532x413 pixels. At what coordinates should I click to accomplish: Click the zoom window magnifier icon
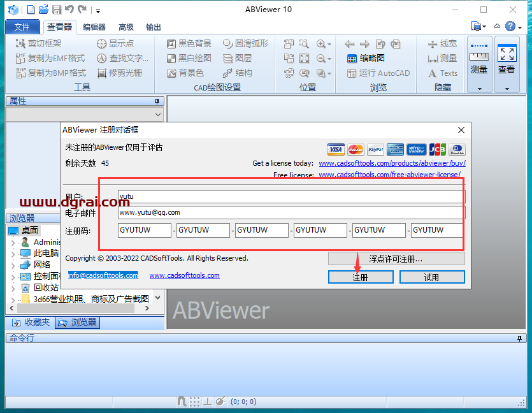coord(304,44)
